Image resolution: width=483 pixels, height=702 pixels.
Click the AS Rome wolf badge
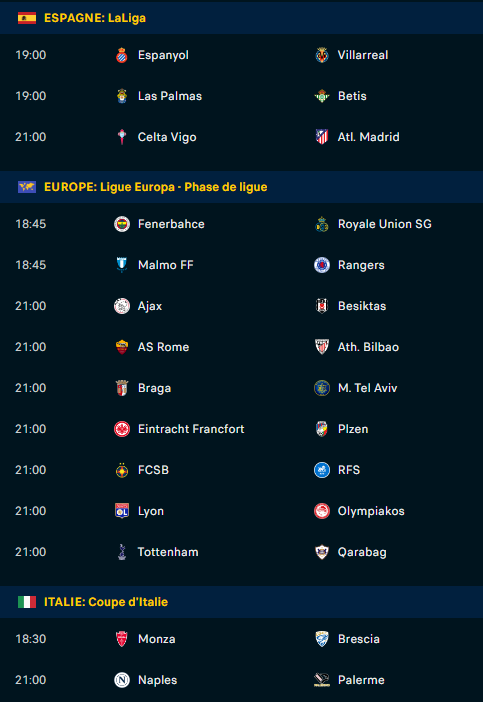coord(122,347)
